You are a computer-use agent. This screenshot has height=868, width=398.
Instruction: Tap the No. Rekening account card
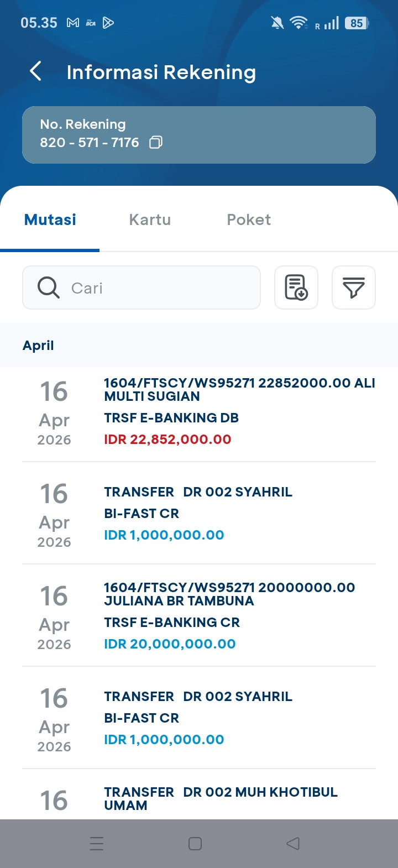tap(199, 135)
